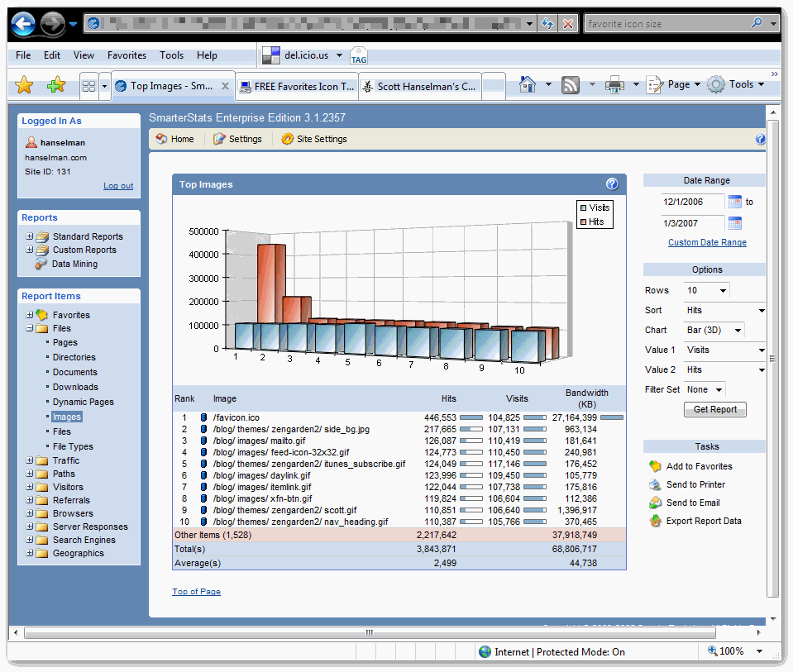Click the browser Back arrow button
The image size is (793, 672).
point(23,24)
